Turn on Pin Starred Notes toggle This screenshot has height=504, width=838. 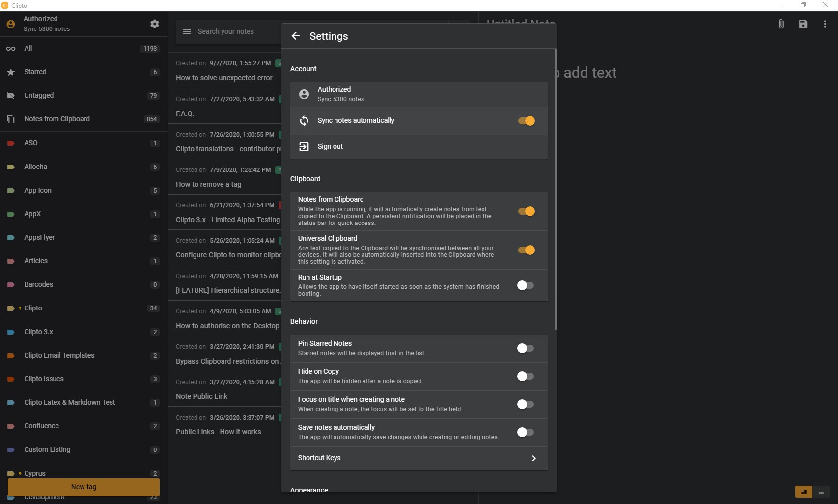click(525, 348)
